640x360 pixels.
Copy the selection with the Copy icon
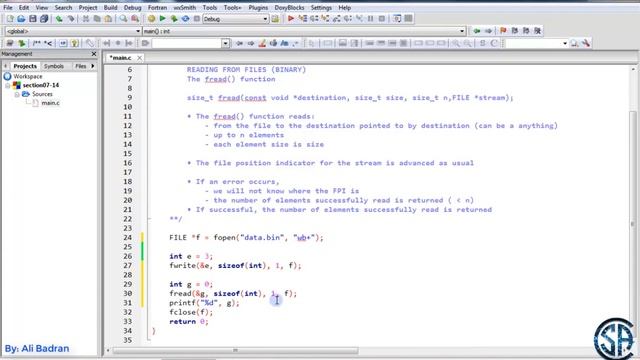(97, 19)
